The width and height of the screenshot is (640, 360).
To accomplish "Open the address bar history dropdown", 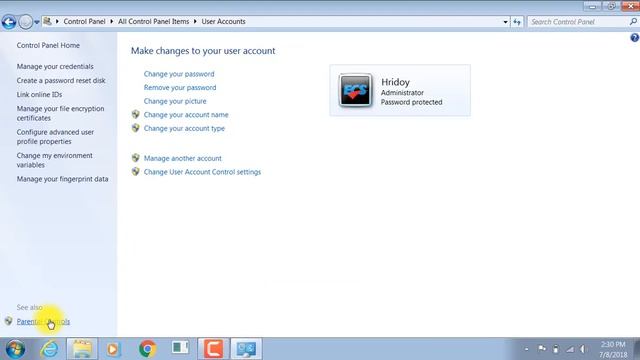I will click(x=505, y=22).
